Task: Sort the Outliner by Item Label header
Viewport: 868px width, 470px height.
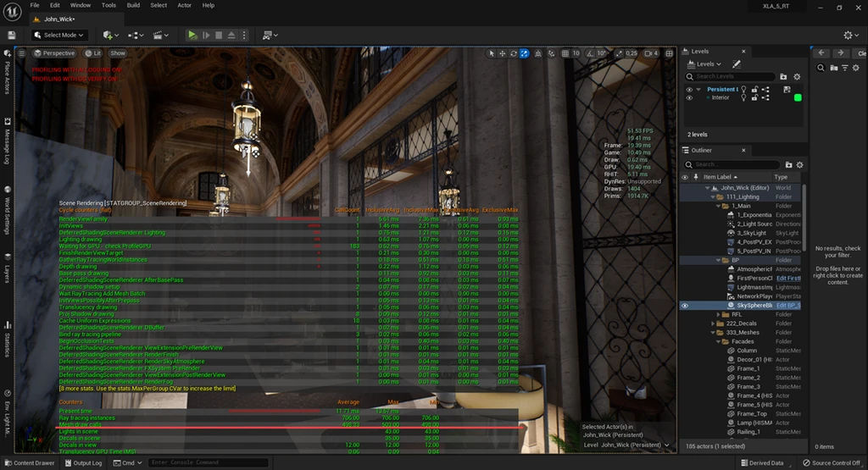Action: pyautogui.click(x=717, y=177)
